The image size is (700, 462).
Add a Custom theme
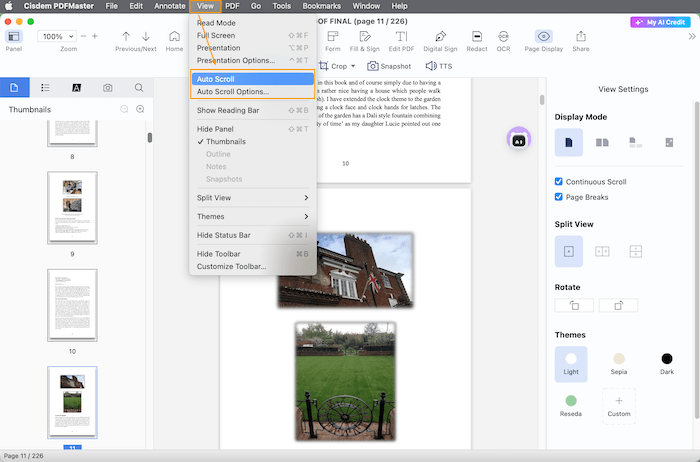[619, 405]
